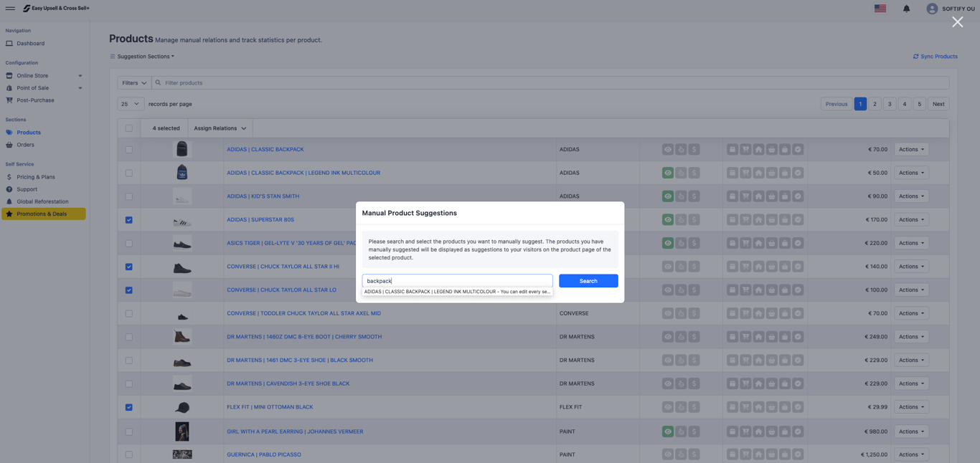Screen dimensions: 980x463
Task: Toggle the select-all checkbox in the table header
Action: [x=129, y=128]
